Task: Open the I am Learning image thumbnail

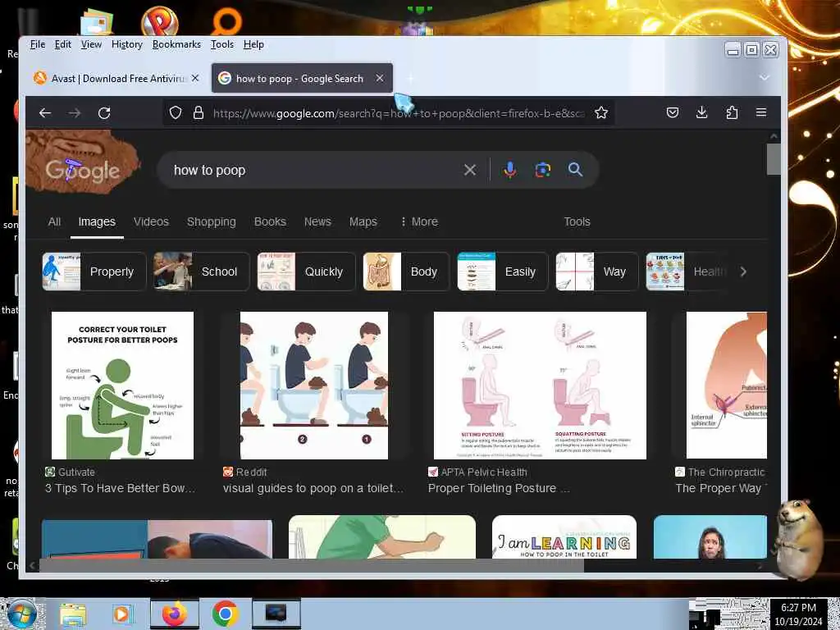Action: (x=564, y=537)
